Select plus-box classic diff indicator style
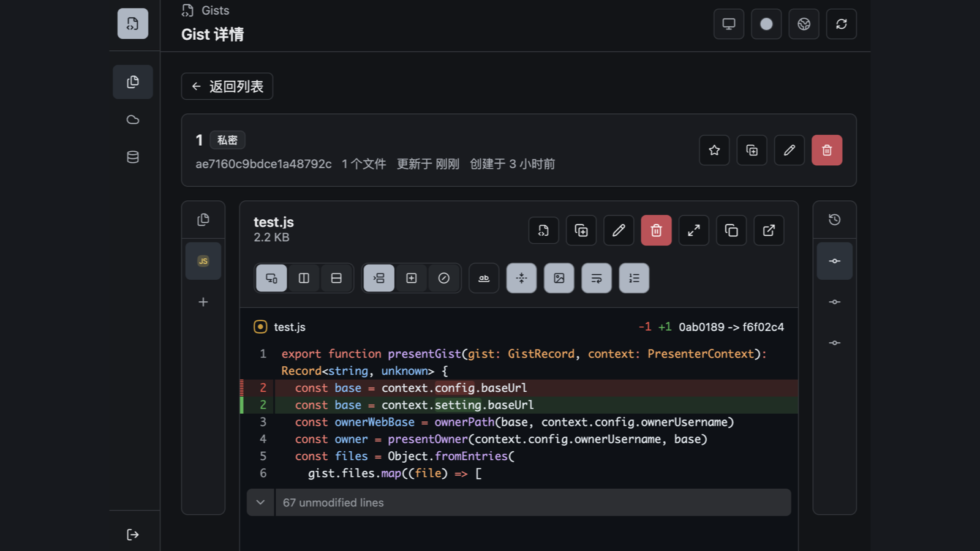Screen dimensions: 980x551 coord(412,278)
